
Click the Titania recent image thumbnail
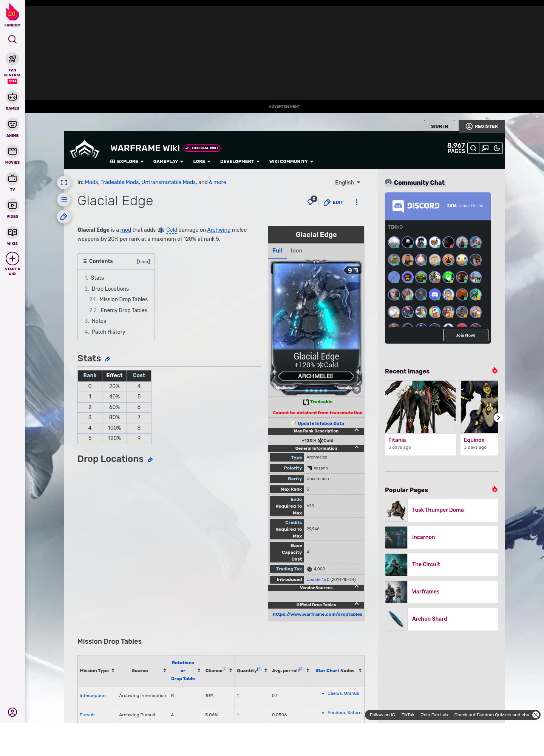click(420, 407)
